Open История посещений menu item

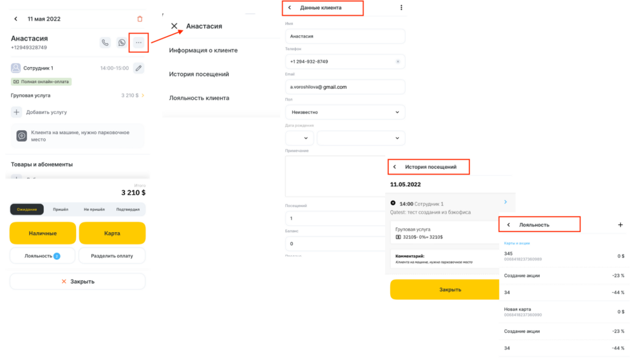pyautogui.click(x=199, y=74)
